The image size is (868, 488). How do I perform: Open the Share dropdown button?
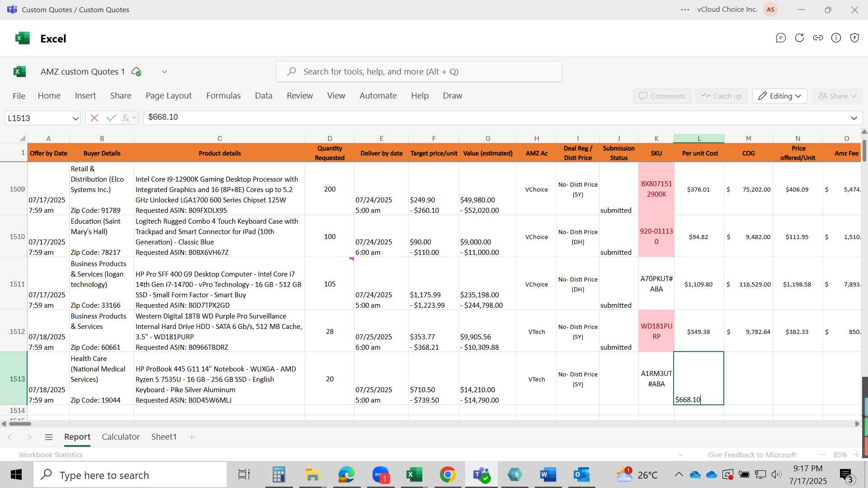coord(838,96)
